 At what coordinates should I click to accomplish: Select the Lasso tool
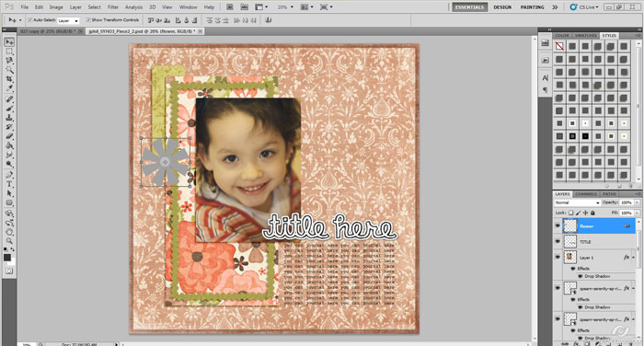(x=9, y=61)
